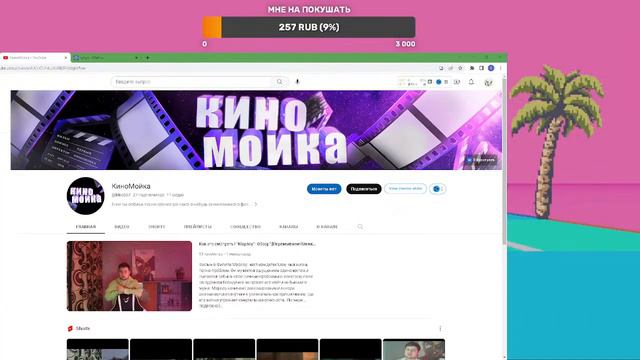
Task: Click the КиноМойка channel avatar
Action: click(x=85, y=196)
